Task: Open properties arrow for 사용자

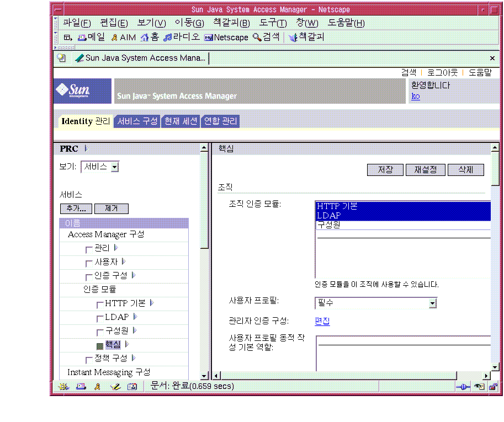Action: coord(124,261)
